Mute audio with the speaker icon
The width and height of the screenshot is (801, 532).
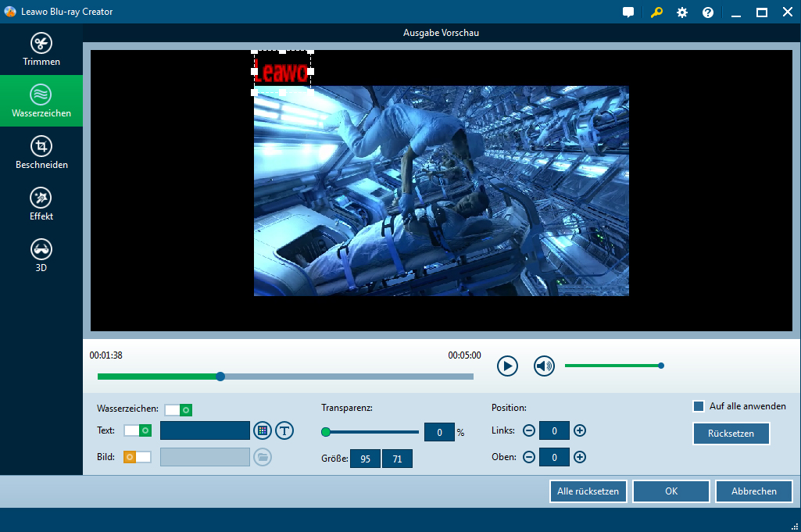point(544,366)
